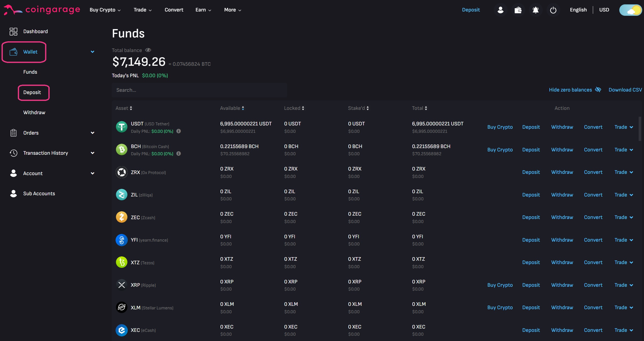The image size is (644, 341).
Task: Click the Orders clipboard icon
Action: point(13,133)
